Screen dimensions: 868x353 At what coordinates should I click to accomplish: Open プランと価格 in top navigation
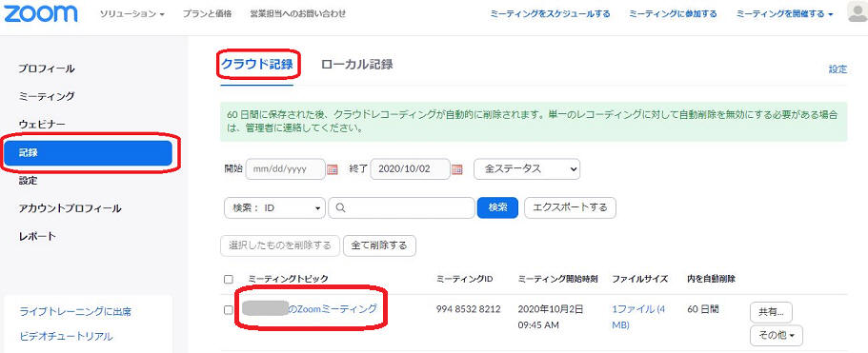pyautogui.click(x=207, y=14)
